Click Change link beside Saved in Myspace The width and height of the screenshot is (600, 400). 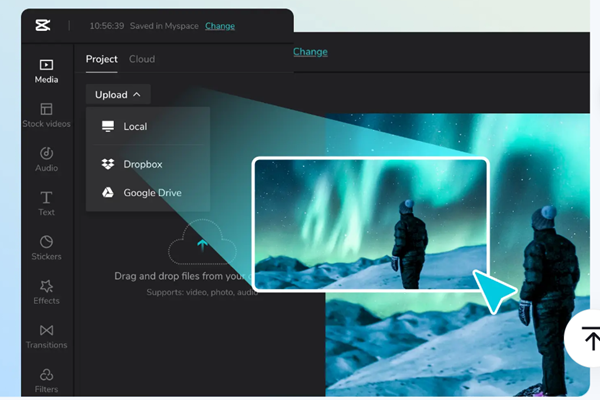[220, 26]
